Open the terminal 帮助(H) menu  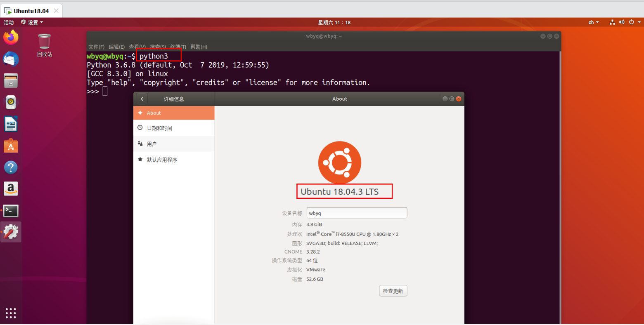click(x=199, y=47)
